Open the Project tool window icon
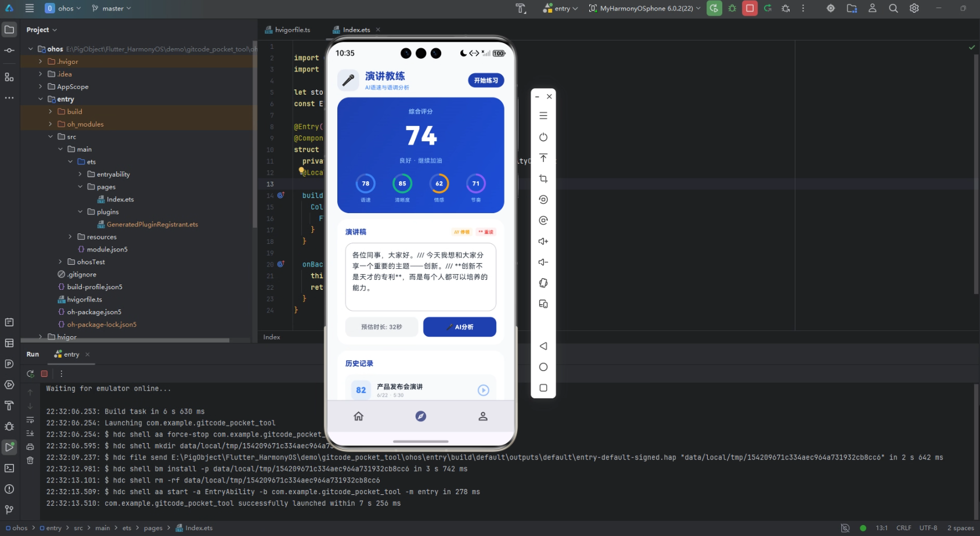This screenshot has height=536, width=980. [x=9, y=30]
